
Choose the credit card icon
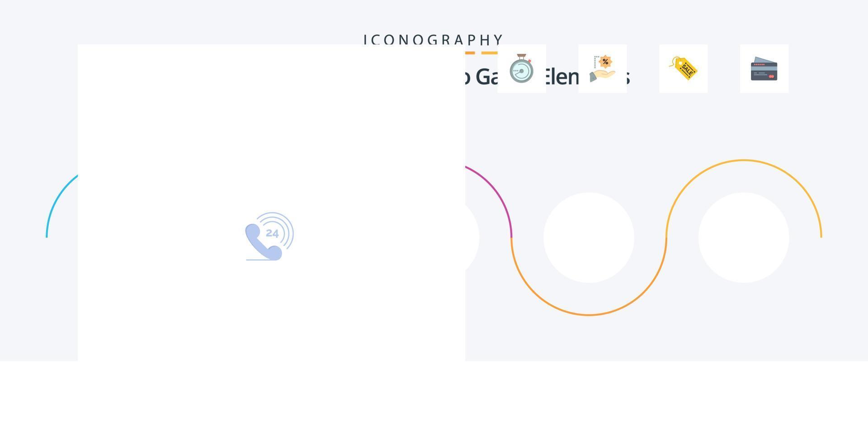pos(764,69)
